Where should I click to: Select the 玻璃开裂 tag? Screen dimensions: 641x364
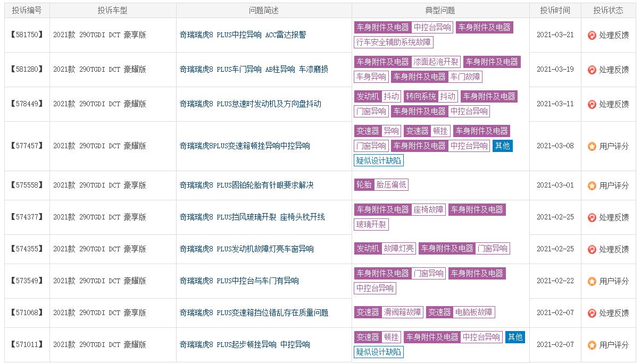[x=371, y=224]
